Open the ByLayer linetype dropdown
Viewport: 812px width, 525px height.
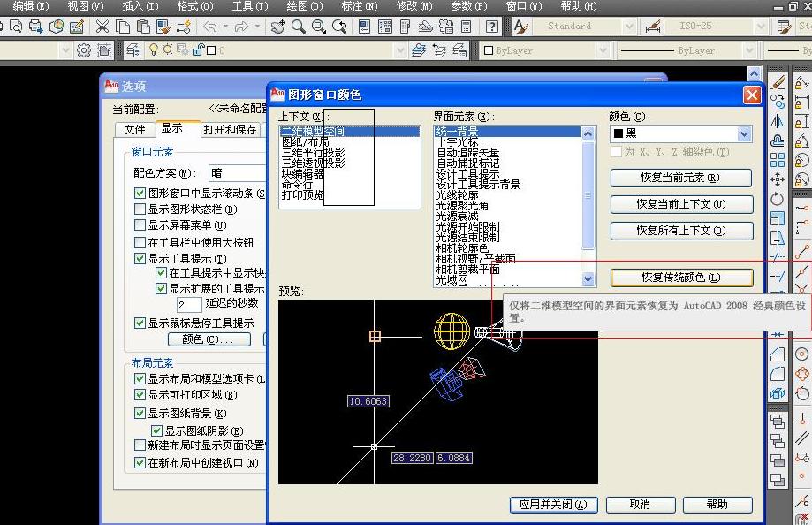pyautogui.click(x=748, y=50)
